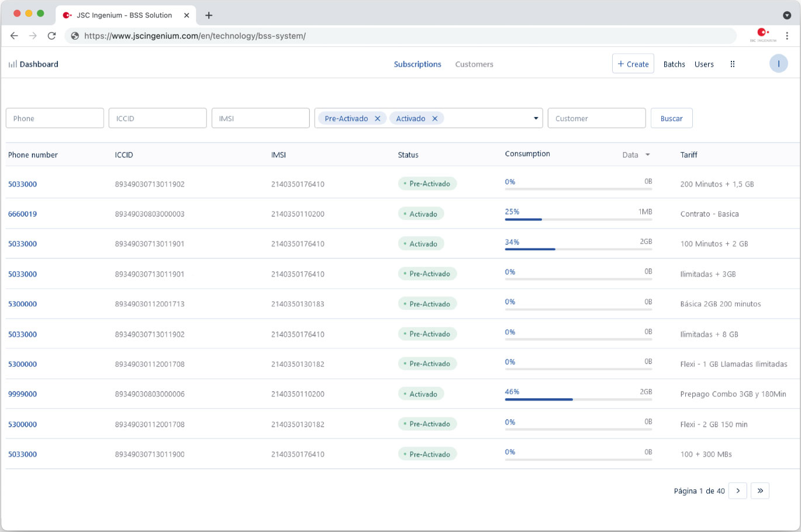Open phone number 9999000

click(22, 394)
